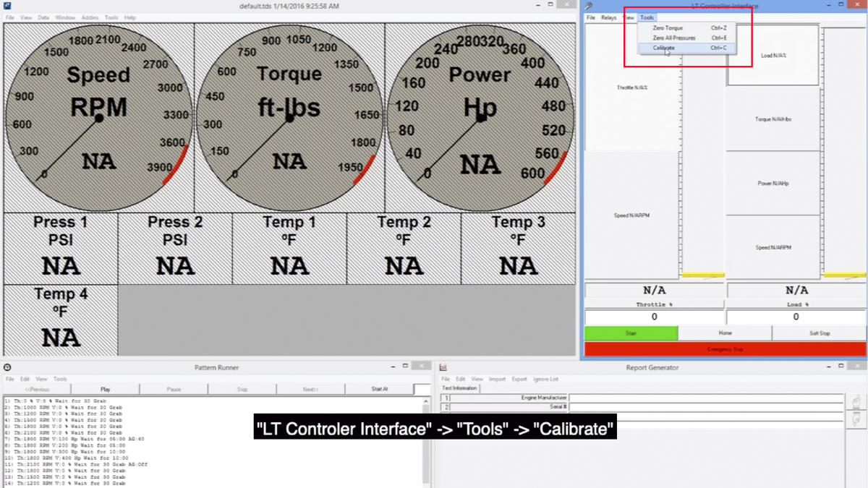Click the Serial # input field

point(706,407)
